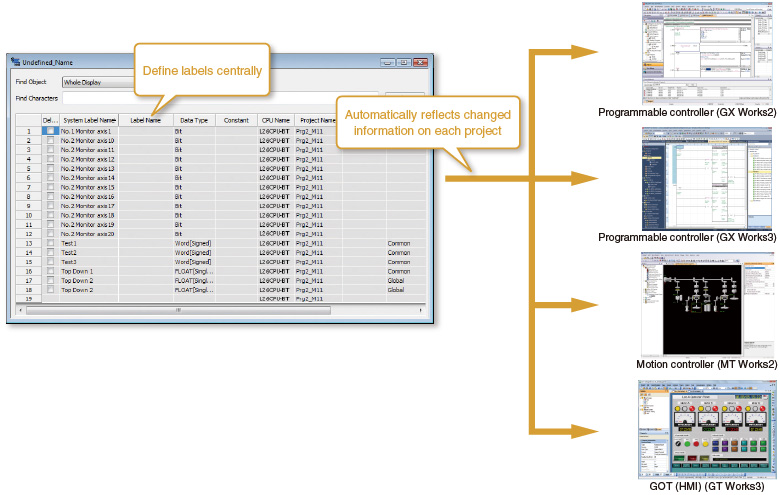Viewport: 780px width, 495px height.
Task: Select the 'No.2 Monitor axis16' label name cell
Action: [88, 197]
